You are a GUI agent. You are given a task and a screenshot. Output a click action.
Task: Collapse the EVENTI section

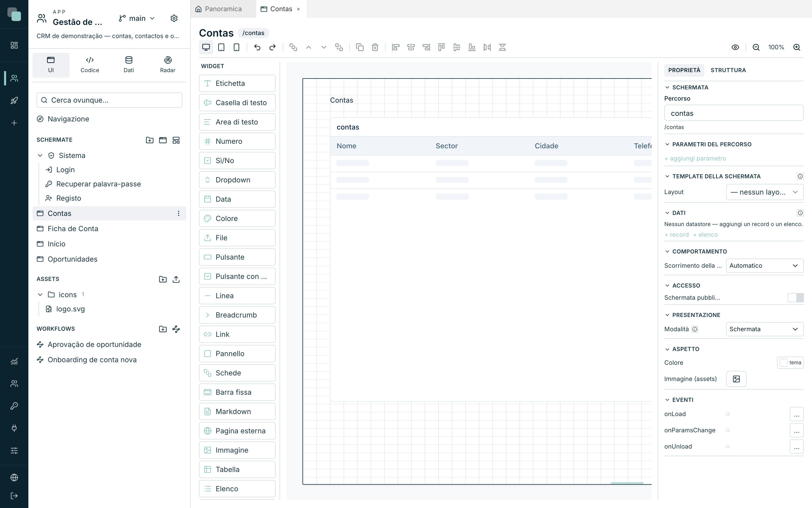pos(667,400)
